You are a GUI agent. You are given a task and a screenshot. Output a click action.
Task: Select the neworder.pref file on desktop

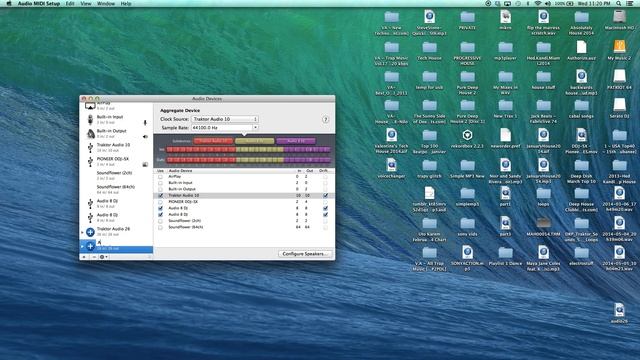(505, 135)
